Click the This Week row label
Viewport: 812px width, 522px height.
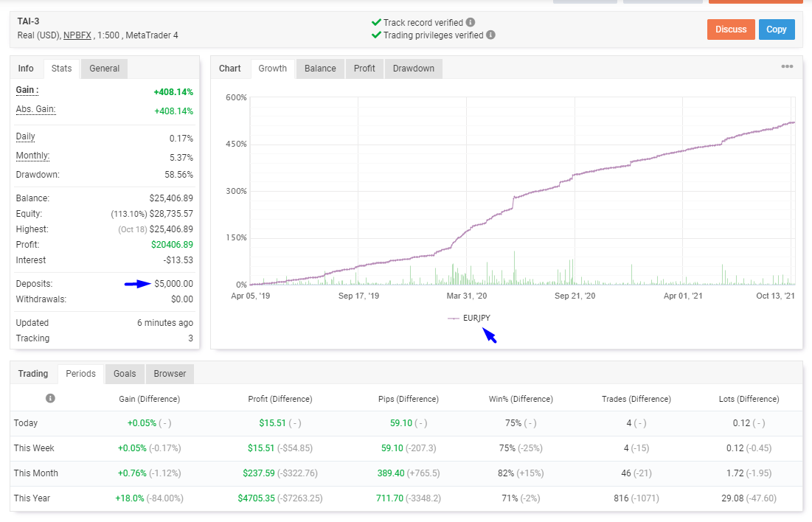[x=34, y=448]
